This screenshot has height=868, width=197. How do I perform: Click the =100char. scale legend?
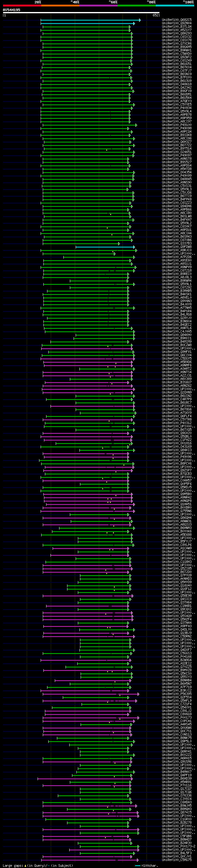click(147, 865)
